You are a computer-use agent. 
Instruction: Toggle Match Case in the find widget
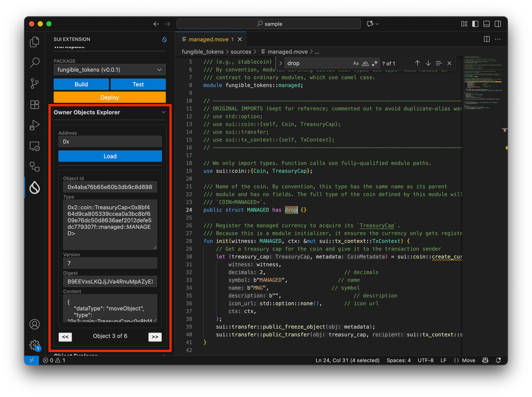(356, 63)
